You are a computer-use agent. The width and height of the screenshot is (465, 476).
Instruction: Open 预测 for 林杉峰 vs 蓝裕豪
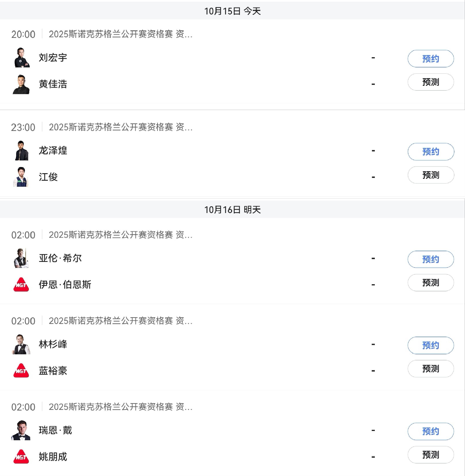point(431,369)
